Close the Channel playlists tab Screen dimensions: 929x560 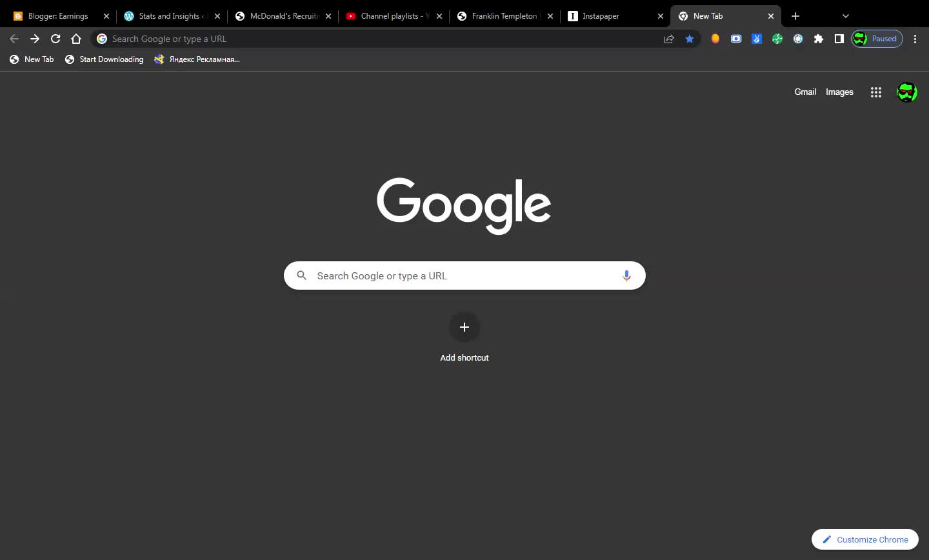439,16
